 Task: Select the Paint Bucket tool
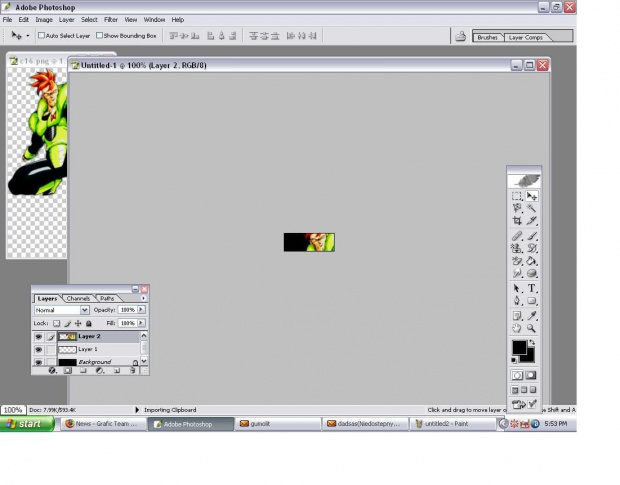(x=531, y=260)
